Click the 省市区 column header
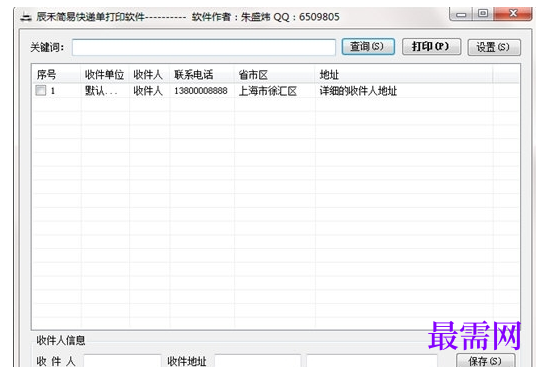The image size is (540, 367). tap(275, 74)
